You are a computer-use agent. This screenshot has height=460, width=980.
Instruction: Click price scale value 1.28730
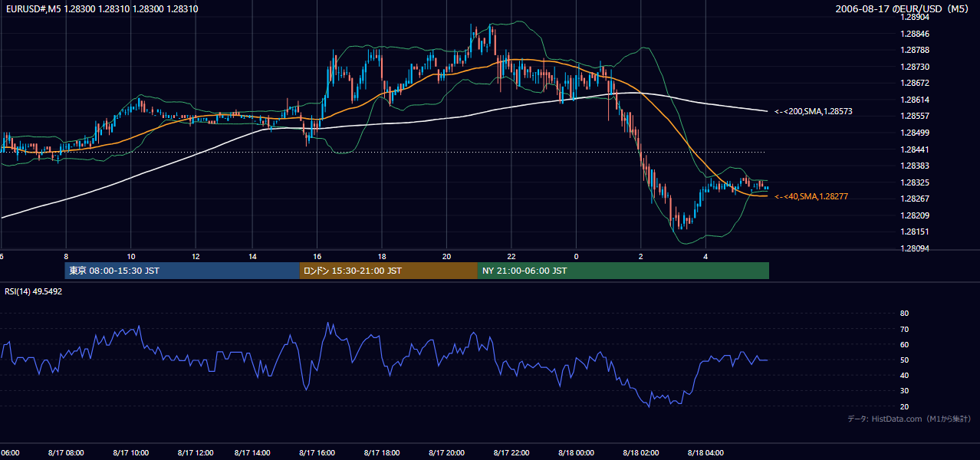[x=915, y=67]
